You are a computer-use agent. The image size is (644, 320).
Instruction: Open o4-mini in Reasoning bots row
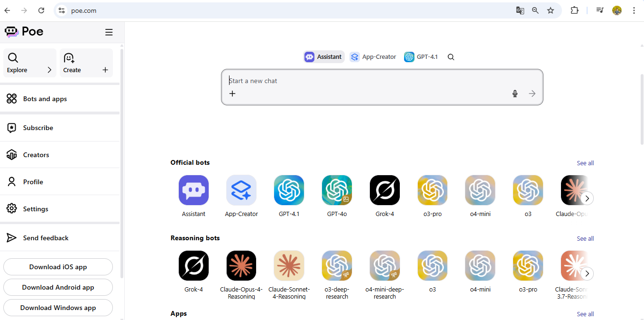480,271
